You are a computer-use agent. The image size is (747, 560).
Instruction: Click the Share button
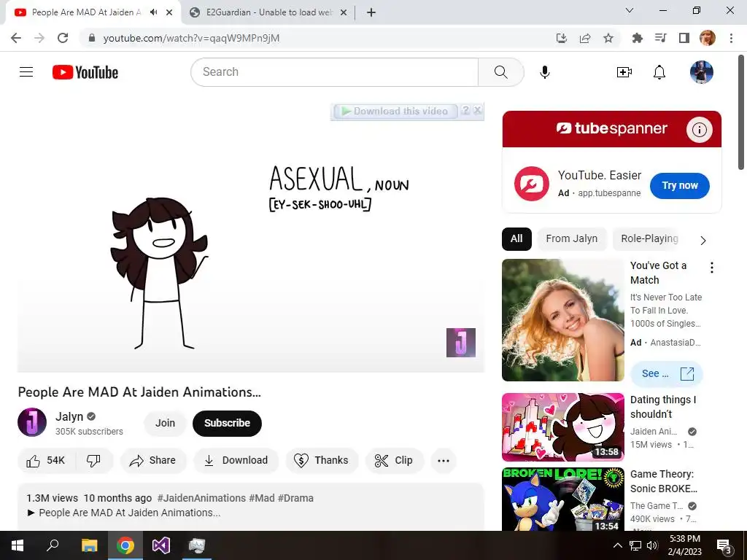152,461
